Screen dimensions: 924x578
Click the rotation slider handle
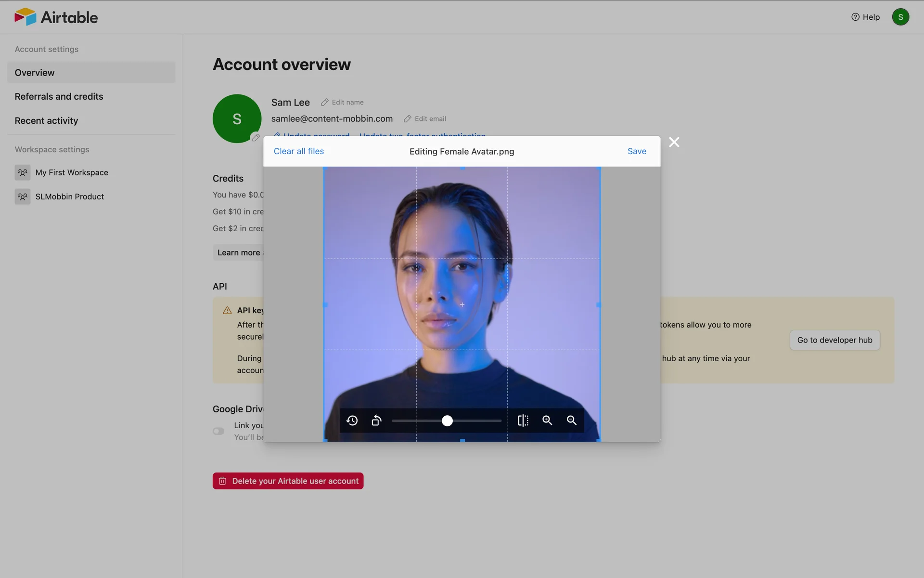click(x=447, y=421)
